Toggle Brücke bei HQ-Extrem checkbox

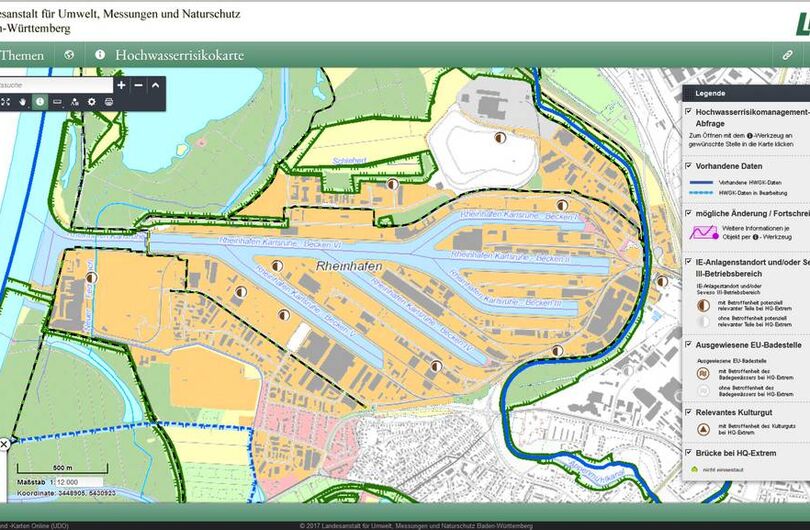click(688, 452)
